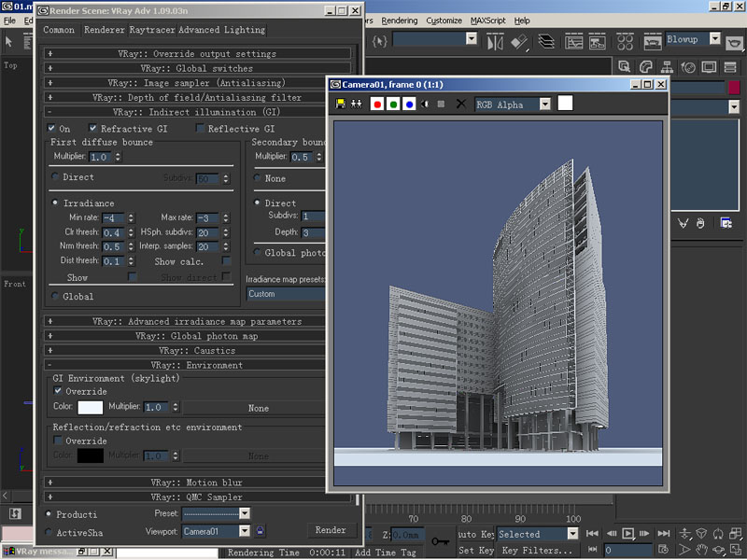
Task: Click the Mirror tool icon in main toolbar
Action: (495, 42)
